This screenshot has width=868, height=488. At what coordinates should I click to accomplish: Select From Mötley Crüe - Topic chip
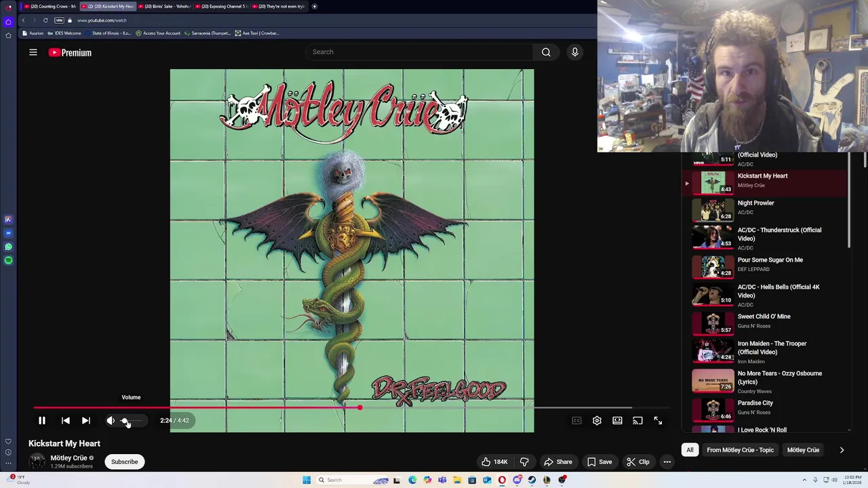(740, 450)
